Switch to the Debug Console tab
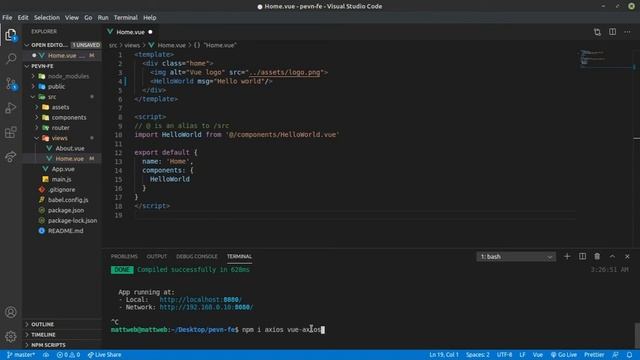Image resolution: width=640 pixels, height=360 pixels. tap(197, 256)
